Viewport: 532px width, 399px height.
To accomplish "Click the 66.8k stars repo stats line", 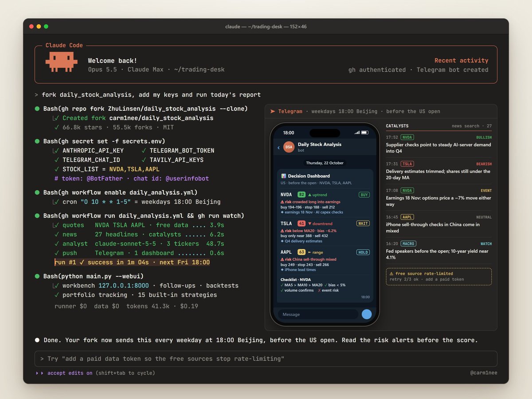I will (x=114, y=127).
